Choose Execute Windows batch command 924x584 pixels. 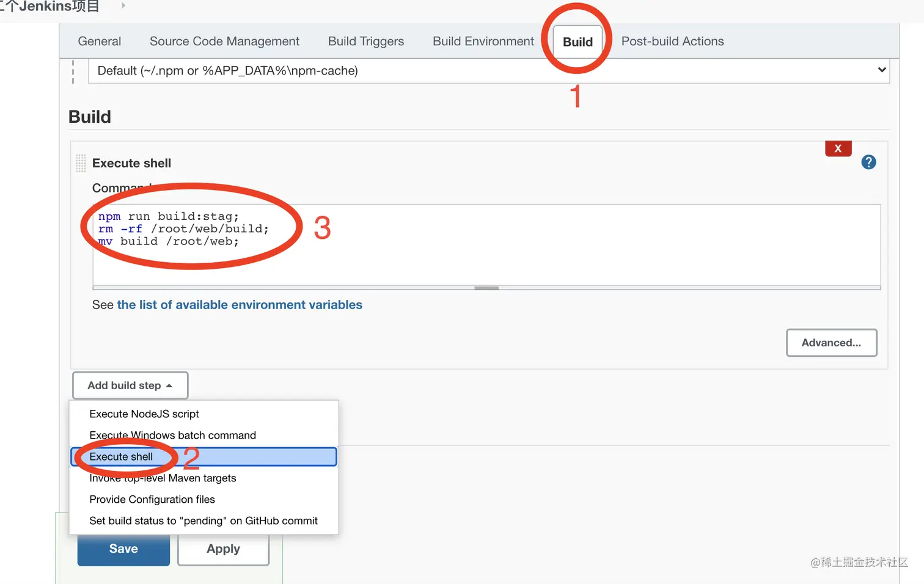173,436
